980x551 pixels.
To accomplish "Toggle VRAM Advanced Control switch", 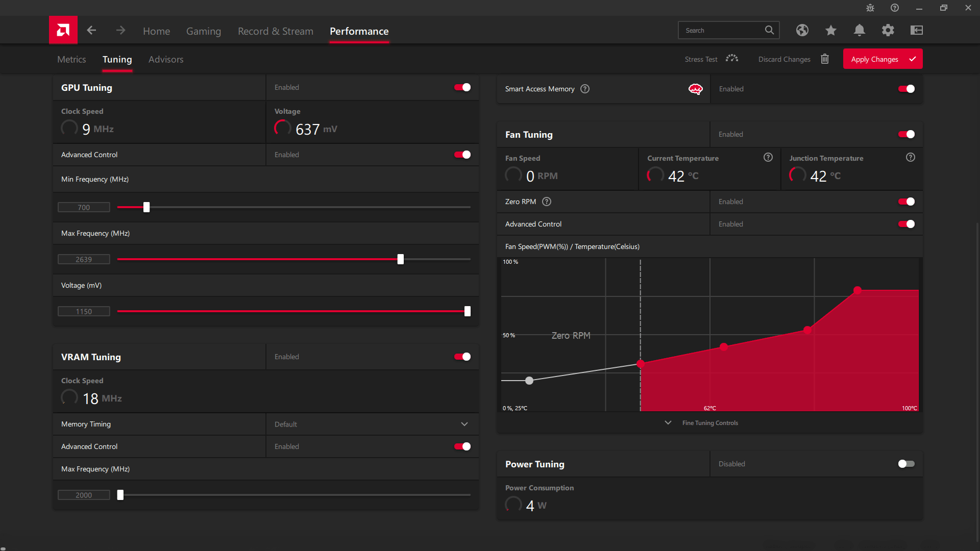I will coord(462,446).
